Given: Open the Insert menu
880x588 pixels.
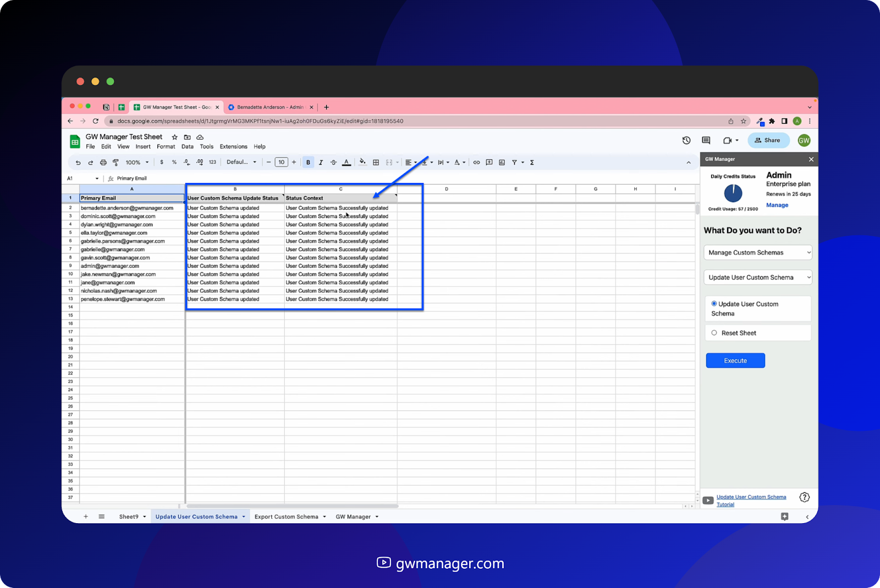Looking at the screenshot, I should 143,147.
